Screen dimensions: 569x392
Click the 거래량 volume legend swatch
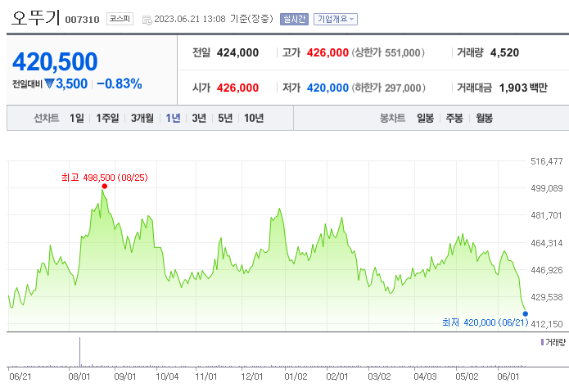542,342
